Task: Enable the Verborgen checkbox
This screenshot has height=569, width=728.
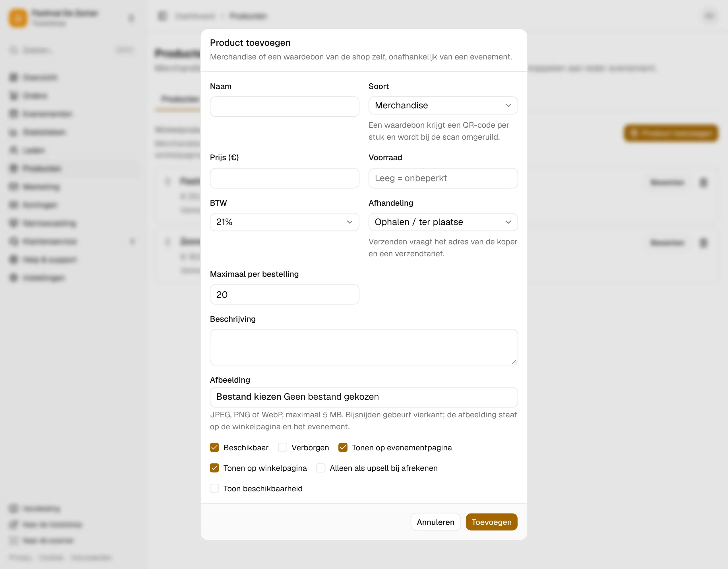Action: (x=282, y=448)
